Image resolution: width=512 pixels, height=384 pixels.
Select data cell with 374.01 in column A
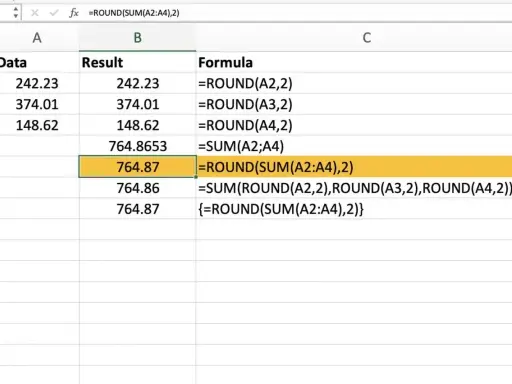coord(39,104)
